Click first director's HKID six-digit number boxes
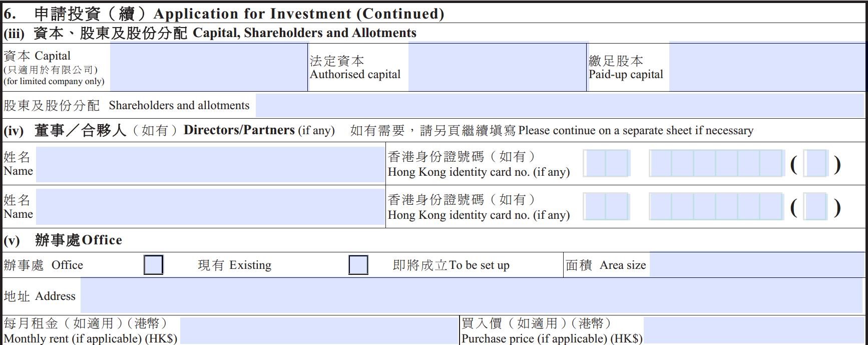This screenshot has height=345, width=868. coord(716,163)
